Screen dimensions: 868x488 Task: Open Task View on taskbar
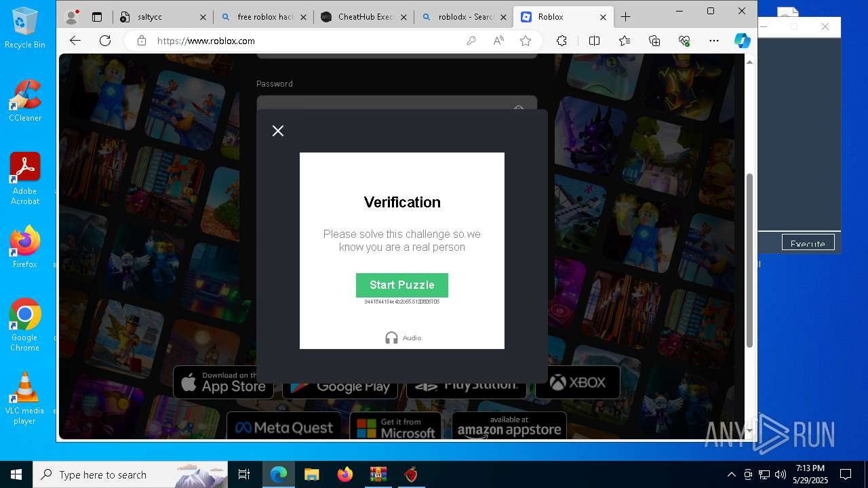[244, 474]
